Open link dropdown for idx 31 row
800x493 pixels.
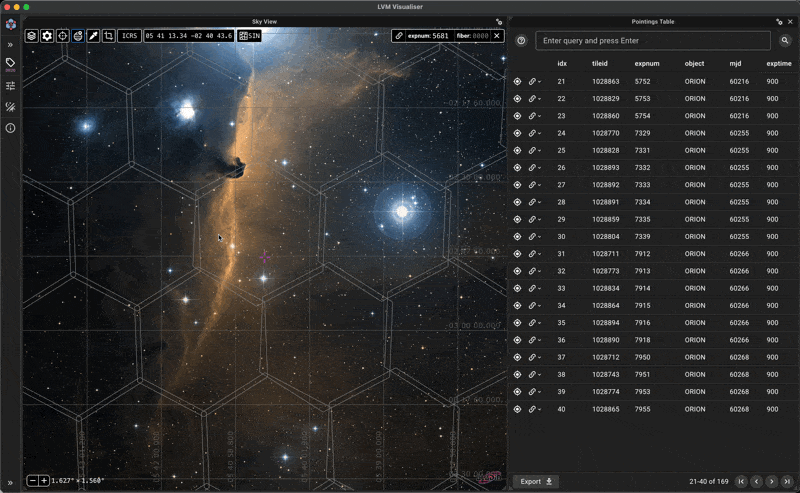tap(534, 254)
